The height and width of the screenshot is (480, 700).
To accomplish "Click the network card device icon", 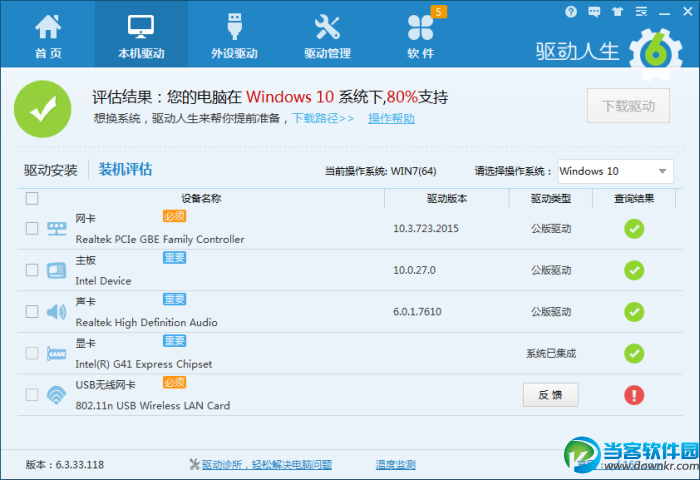I will click(57, 229).
